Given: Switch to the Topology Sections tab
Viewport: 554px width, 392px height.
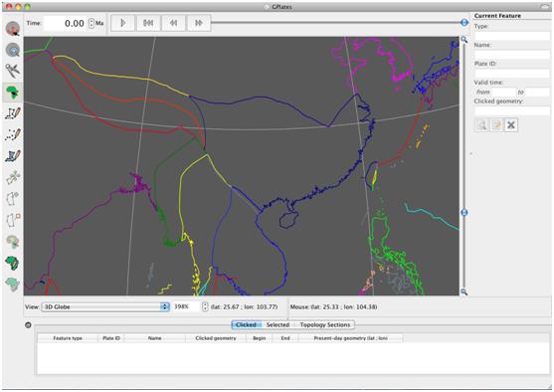Looking at the screenshot, I should [x=325, y=324].
